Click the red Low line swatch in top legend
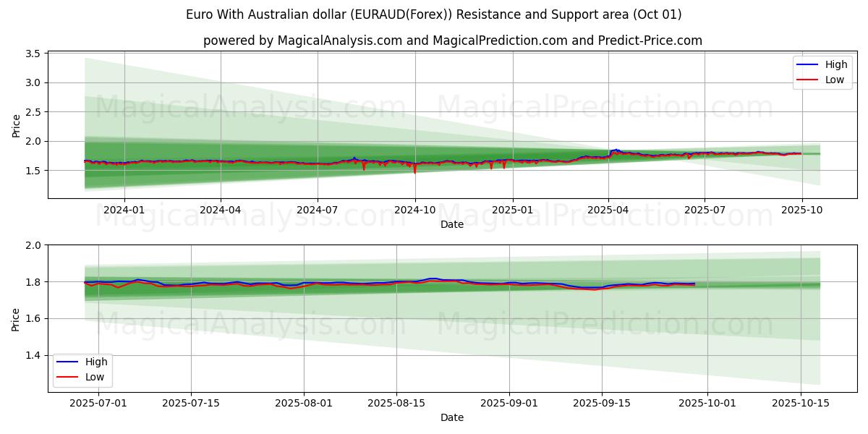The width and height of the screenshot is (868, 434). (807, 80)
